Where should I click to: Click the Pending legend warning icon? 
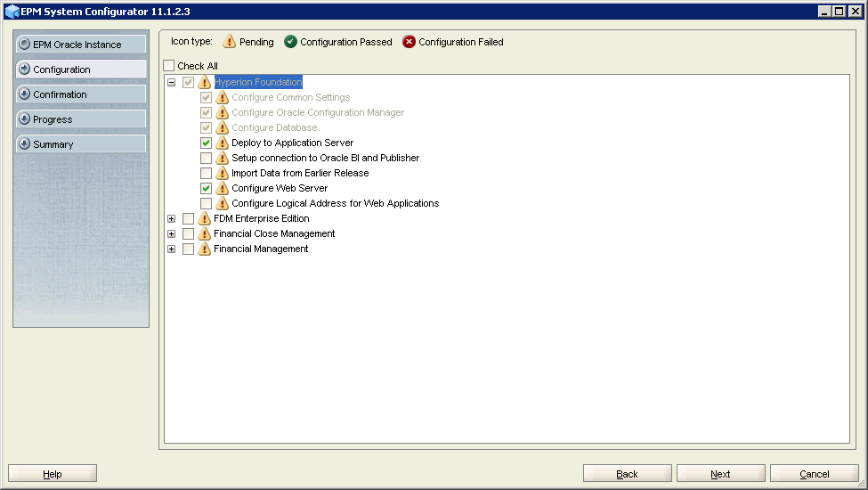coord(229,42)
